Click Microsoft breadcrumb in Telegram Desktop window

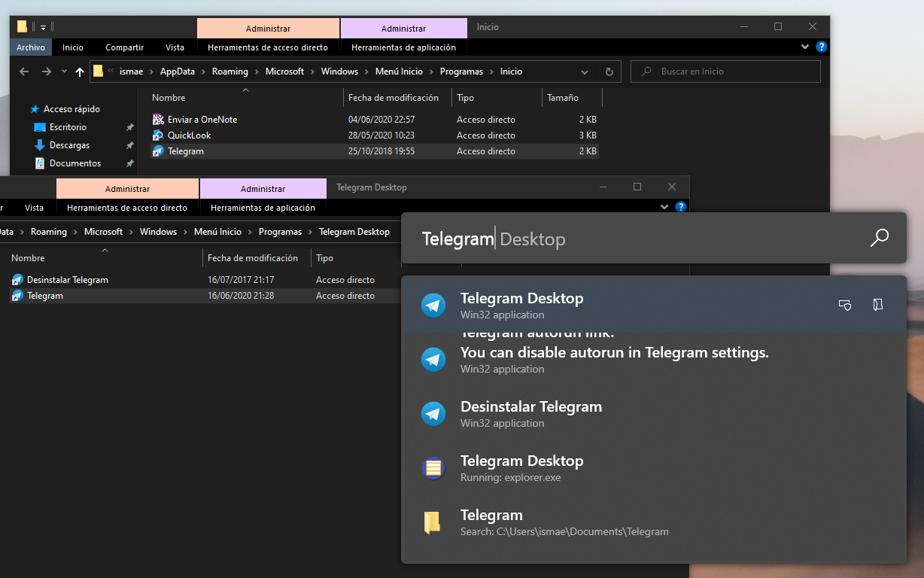(x=103, y=232)
